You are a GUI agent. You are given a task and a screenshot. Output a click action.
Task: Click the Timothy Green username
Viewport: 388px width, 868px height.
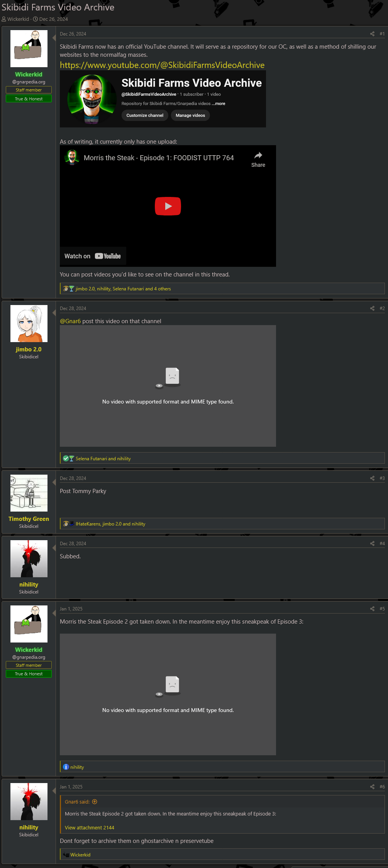29,519
